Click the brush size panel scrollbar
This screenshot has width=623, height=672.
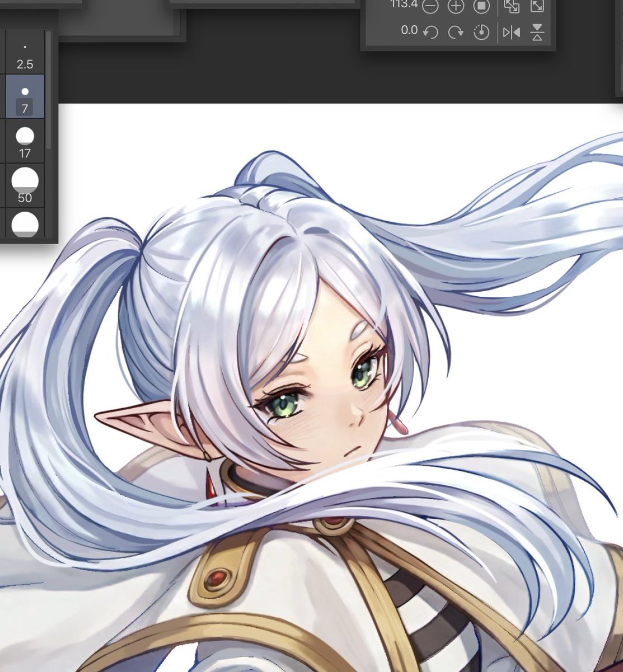point(49,90)
